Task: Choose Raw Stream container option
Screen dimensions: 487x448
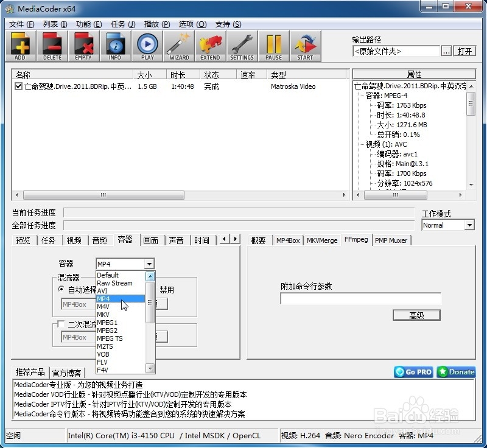Action: (121, 283)
